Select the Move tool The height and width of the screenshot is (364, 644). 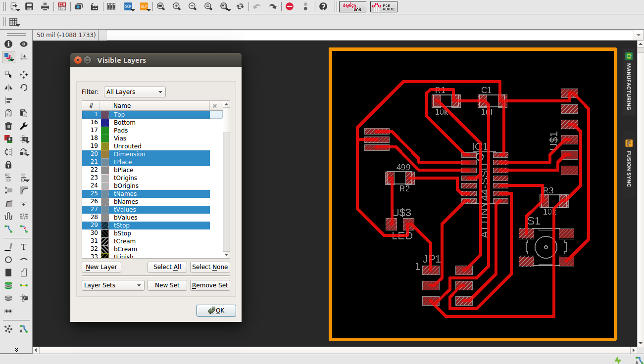24,74
